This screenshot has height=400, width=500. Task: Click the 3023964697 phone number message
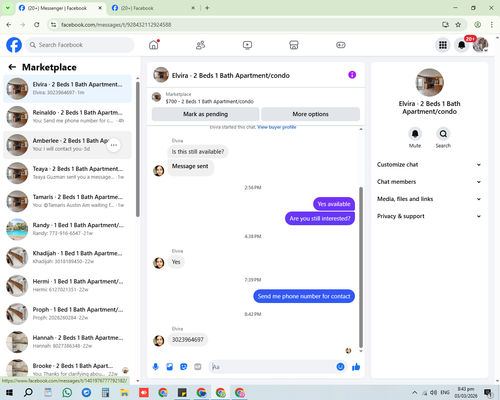188,340
